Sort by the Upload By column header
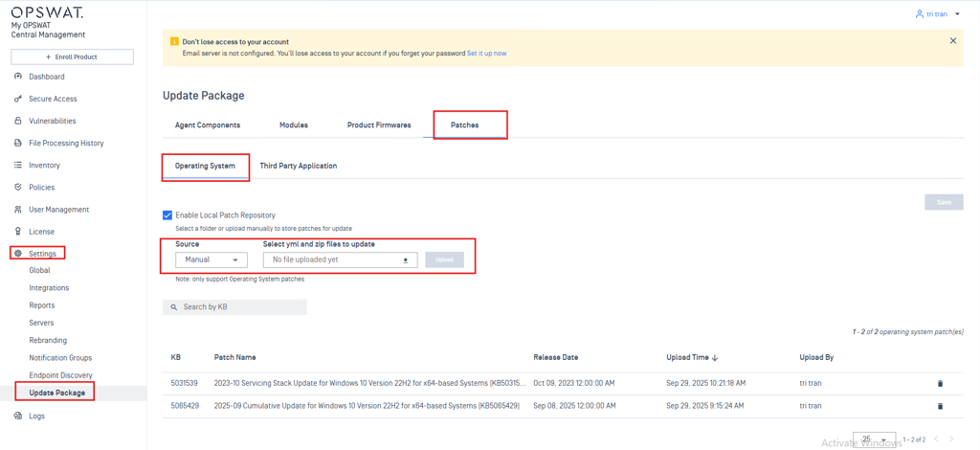980x450 pixels. [816, 357]
